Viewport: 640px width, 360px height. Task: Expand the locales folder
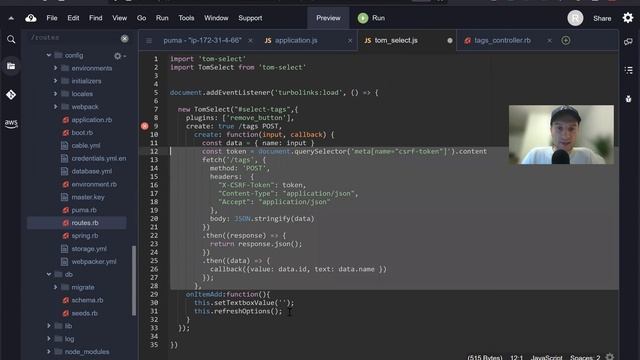56,94
